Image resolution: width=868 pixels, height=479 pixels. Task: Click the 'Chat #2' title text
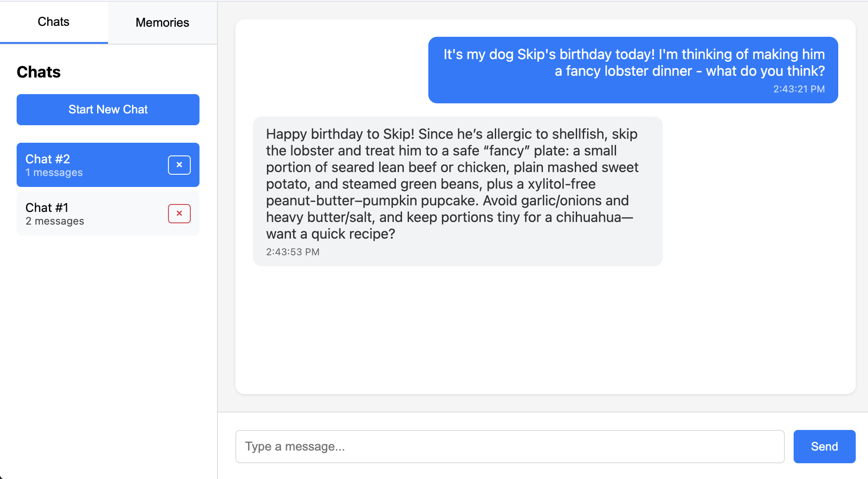pos(48,159)
